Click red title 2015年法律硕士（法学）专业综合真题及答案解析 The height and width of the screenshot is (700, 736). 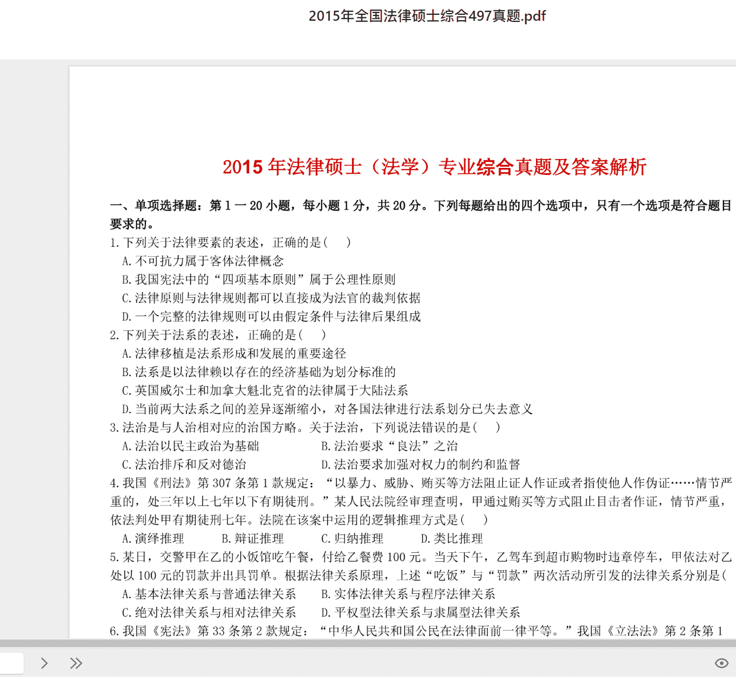[434, 167]
